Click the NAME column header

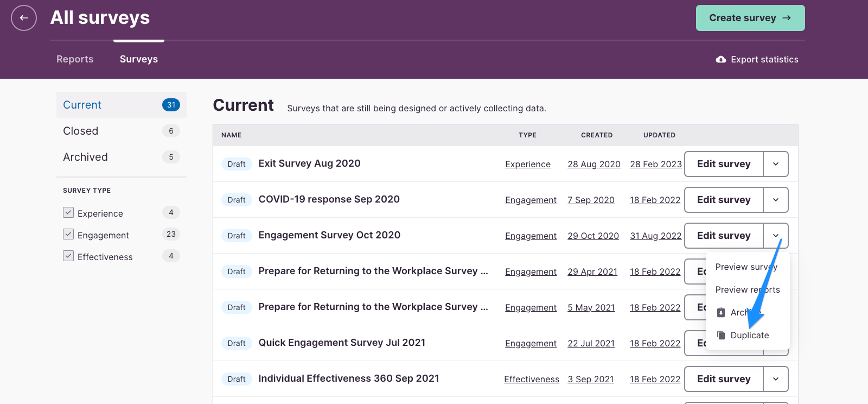pos(232,135)
